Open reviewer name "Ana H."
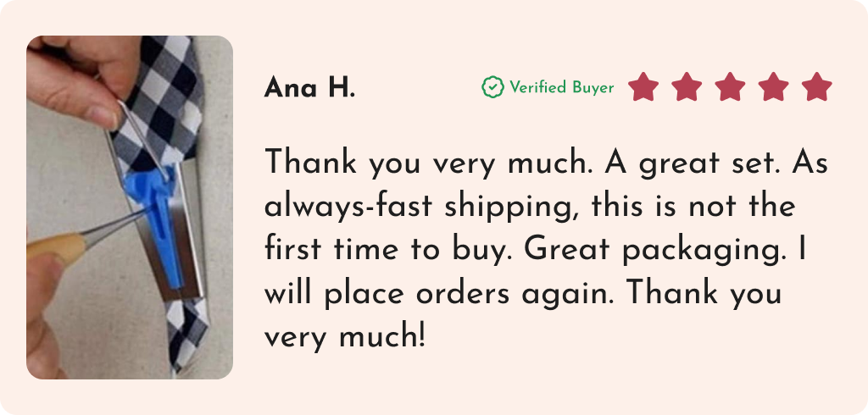The width and height of the screenshot is (868, 415). coord(309,88)
